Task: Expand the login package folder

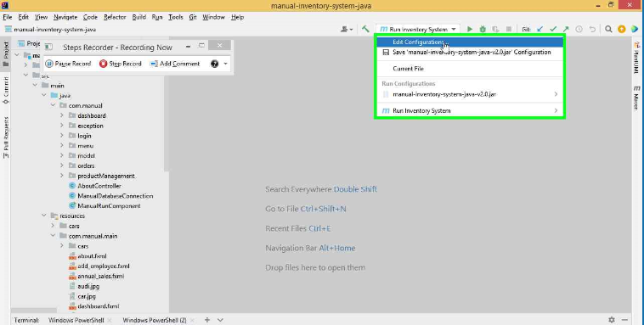Action: tap(62, 136)
